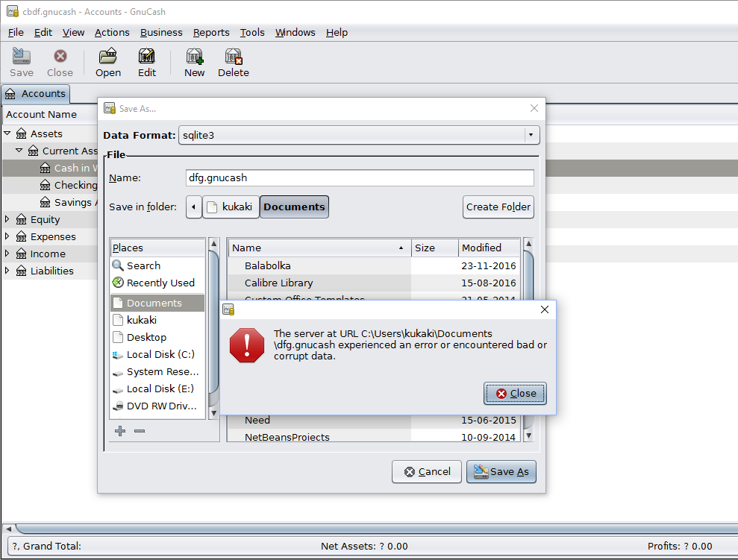Collapse the Current Assets tree node
This screenshot has width=738, height=560.
19,151
